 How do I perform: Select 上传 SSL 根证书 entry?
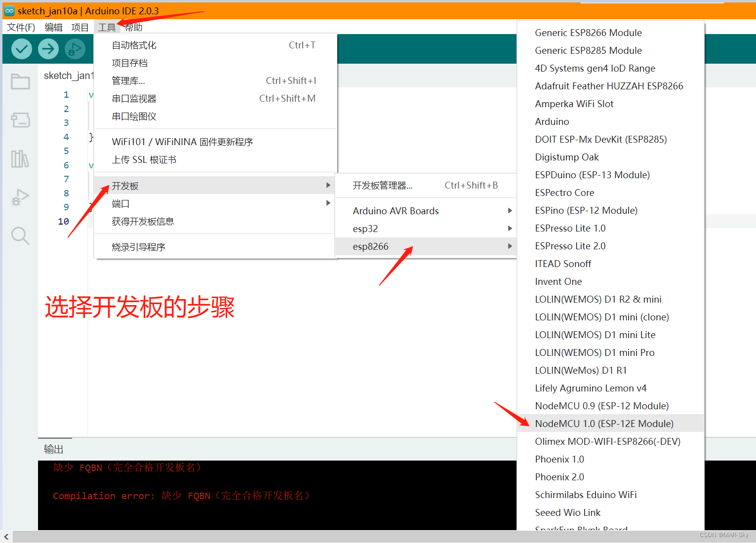215,159
